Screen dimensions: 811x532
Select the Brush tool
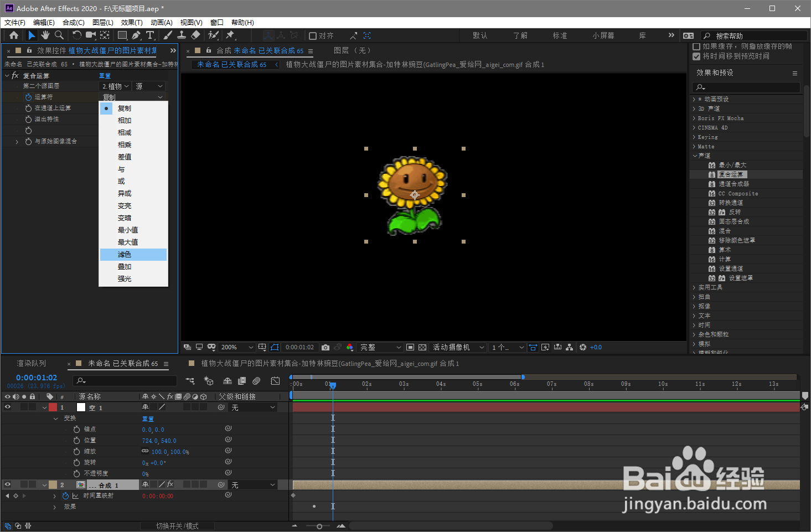click(168, 35)
